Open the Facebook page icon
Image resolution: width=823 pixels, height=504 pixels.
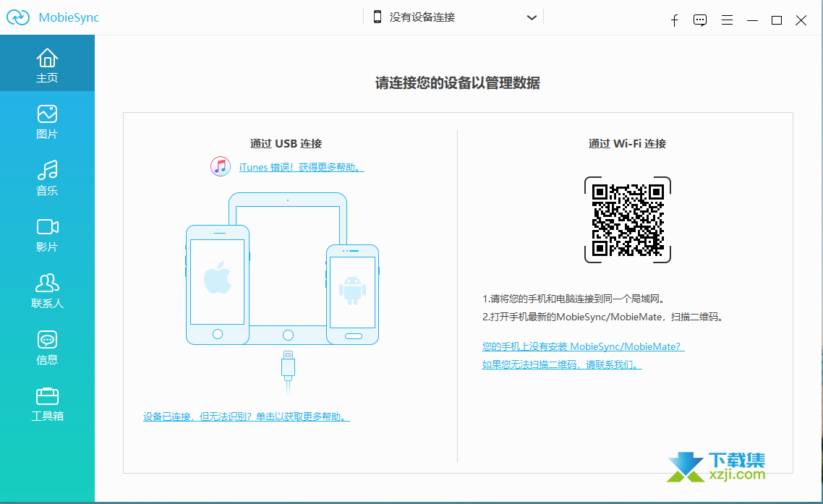coord(675,20)
